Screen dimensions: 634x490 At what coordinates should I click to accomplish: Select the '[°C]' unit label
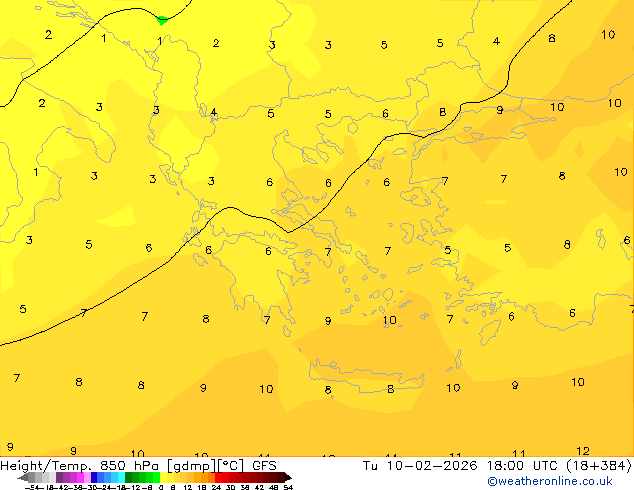click(230, 466)
